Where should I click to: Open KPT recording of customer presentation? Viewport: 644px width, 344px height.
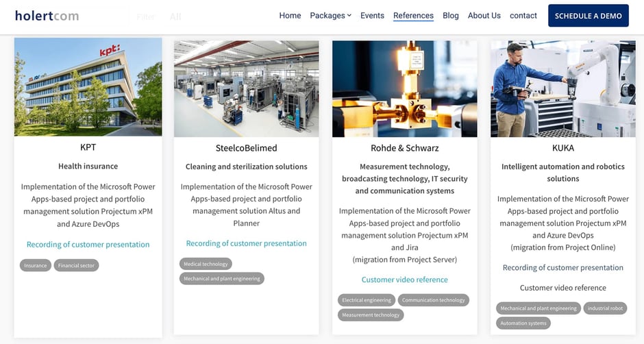88,245
